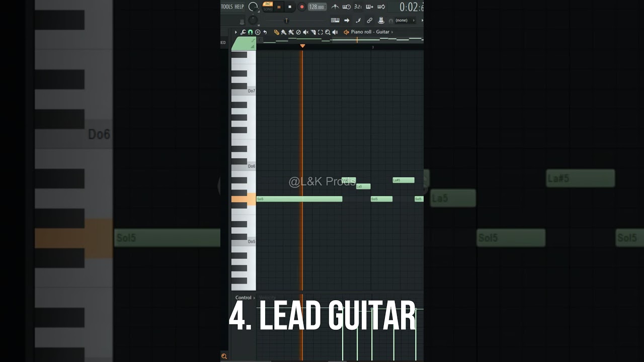Click the Do7 piano key
The image size is (644, 362).
click(x=244, y=92)
